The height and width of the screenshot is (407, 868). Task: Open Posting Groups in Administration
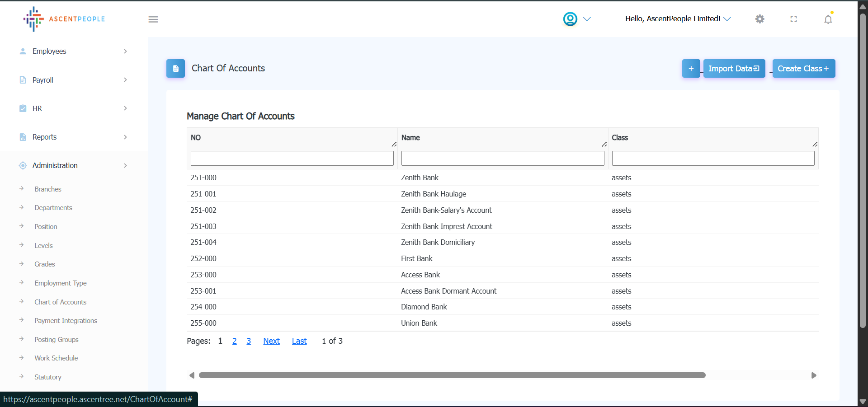(x=57, y=340)
